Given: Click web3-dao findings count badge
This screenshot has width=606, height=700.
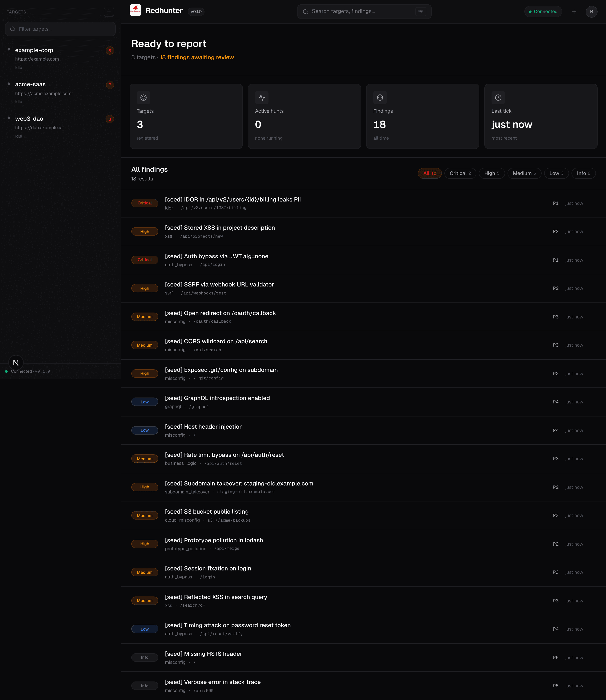Looking at the screenshot, I should click(110, 119).
